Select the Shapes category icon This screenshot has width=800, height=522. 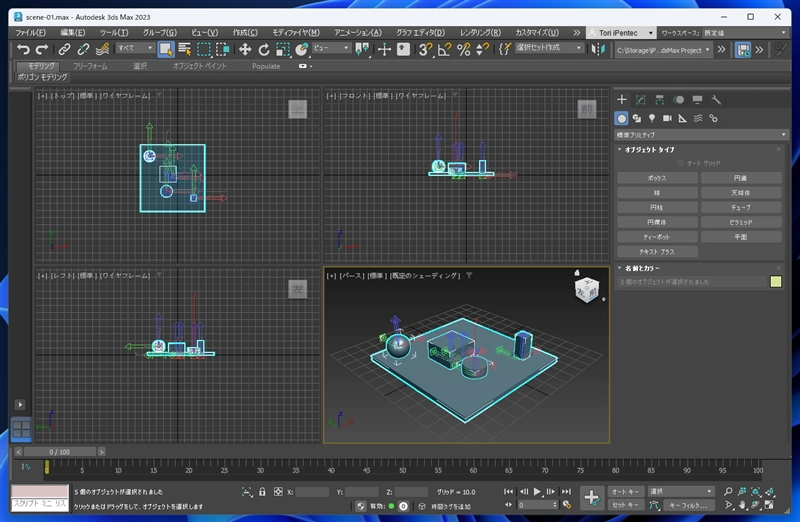point(637,118)
